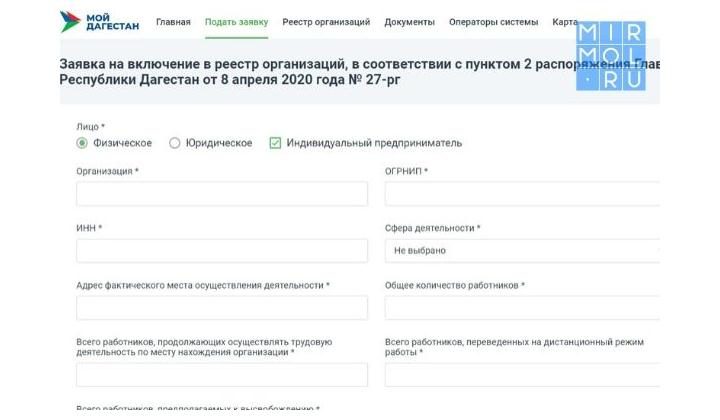Click field for workers on дистанционный режим
720x420 pixels.
click(522, 375)
